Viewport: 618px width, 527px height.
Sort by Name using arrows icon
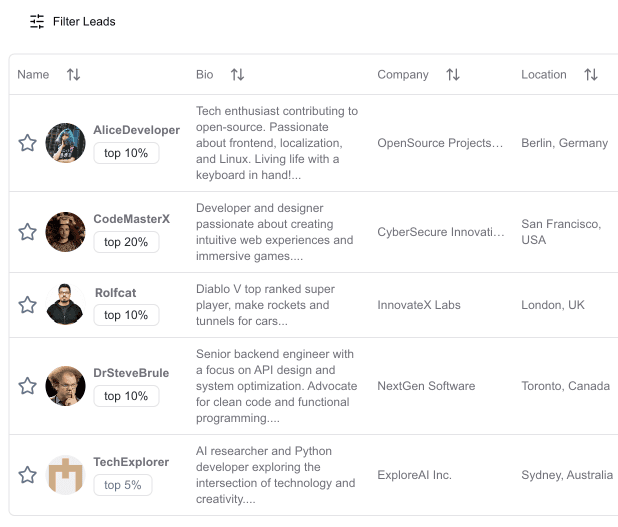(x=73, y=74)
